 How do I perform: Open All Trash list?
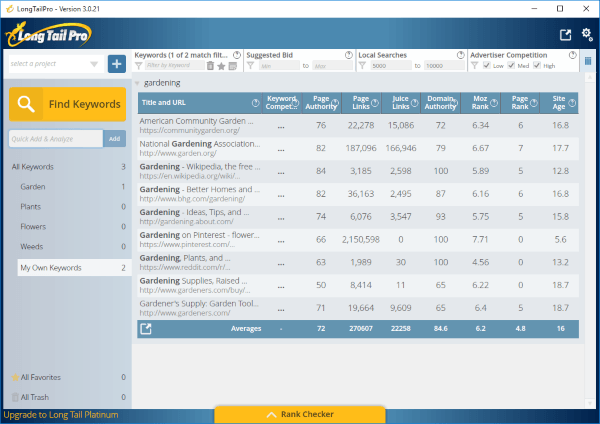coord(68,397)
